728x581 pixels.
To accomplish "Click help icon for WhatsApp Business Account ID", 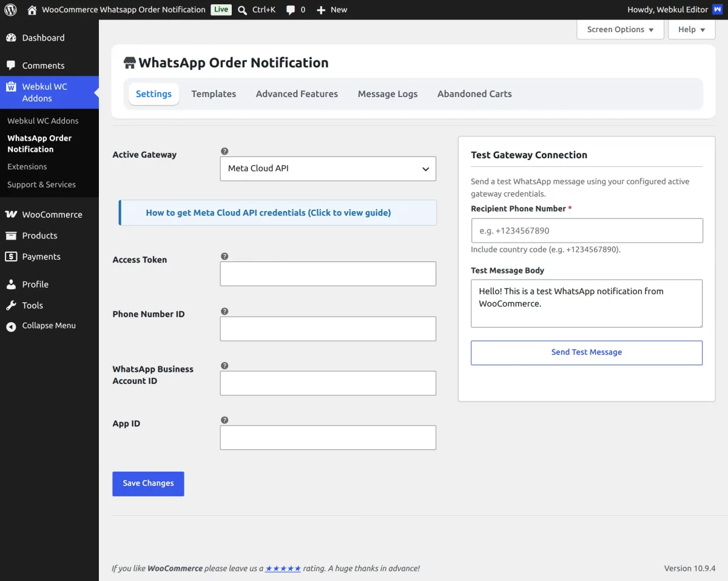I will 224,366.
